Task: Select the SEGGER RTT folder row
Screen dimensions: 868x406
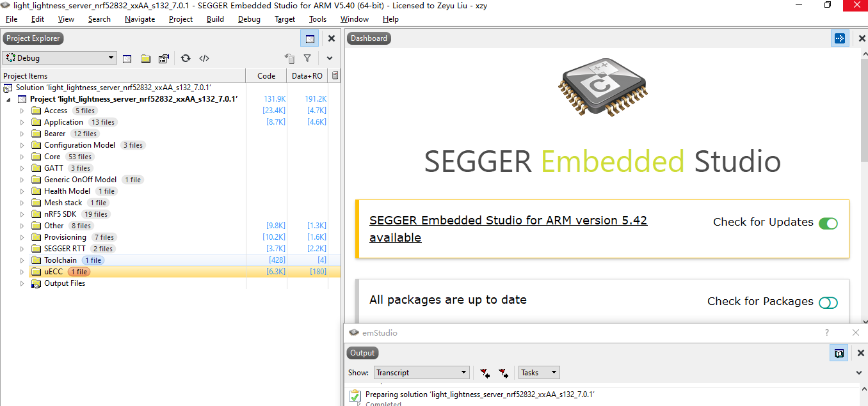Action: 170,249
